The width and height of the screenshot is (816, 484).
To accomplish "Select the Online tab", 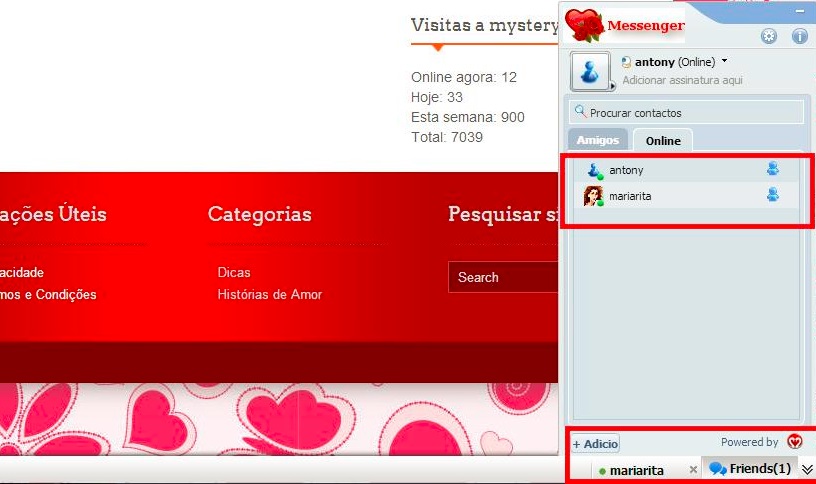I will (x=662, y=141).
